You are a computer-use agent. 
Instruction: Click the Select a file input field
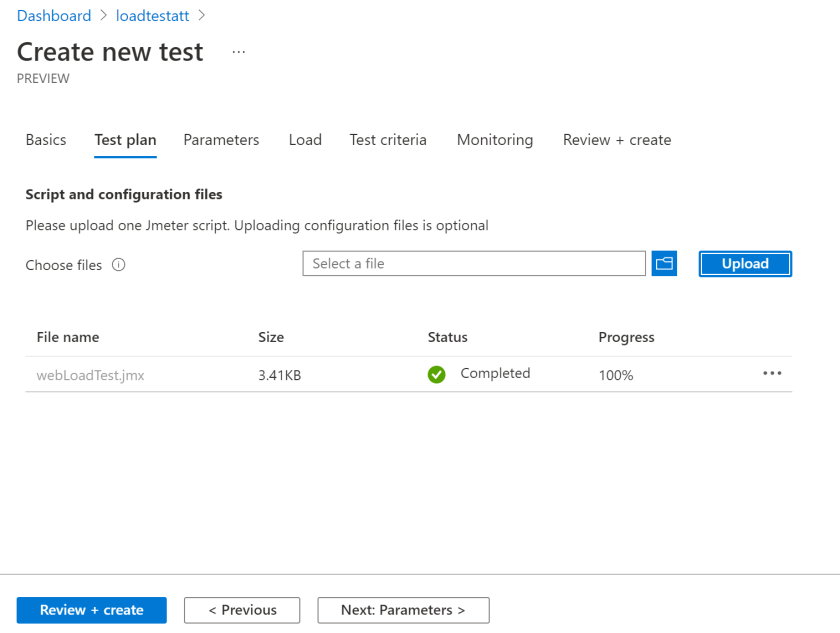click(x=474, y=264)
